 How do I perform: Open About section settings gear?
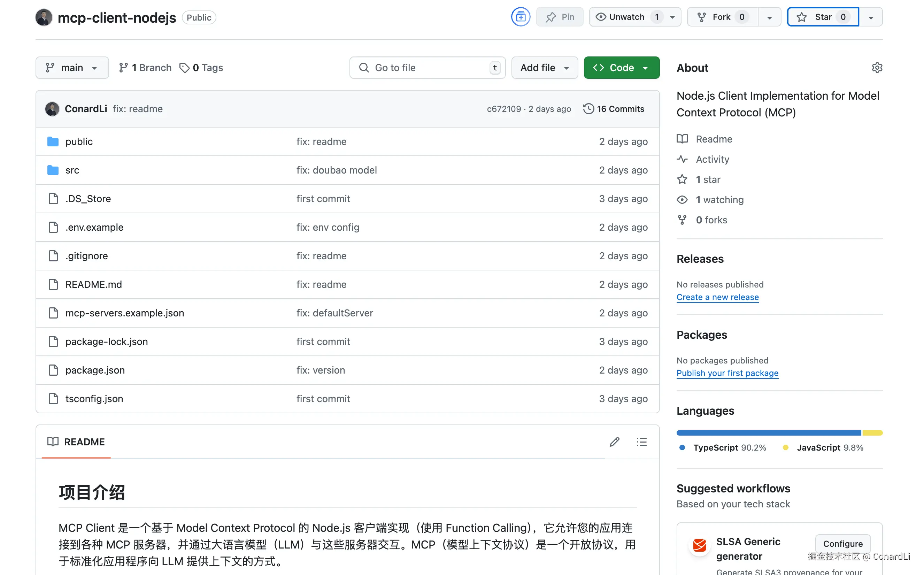[877, 68]
